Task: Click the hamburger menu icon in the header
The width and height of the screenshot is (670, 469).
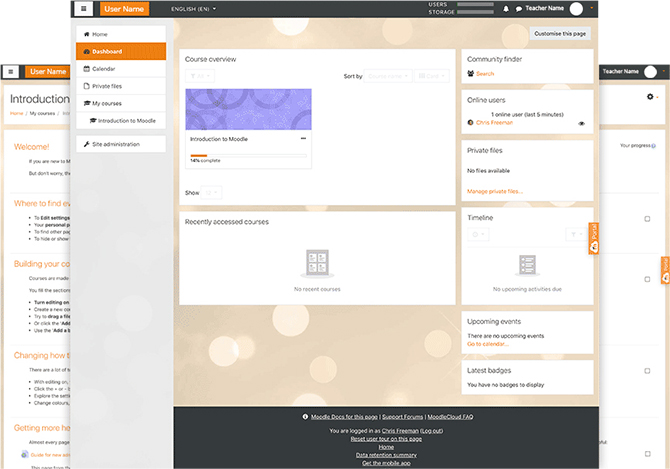Action: (84, 9)
